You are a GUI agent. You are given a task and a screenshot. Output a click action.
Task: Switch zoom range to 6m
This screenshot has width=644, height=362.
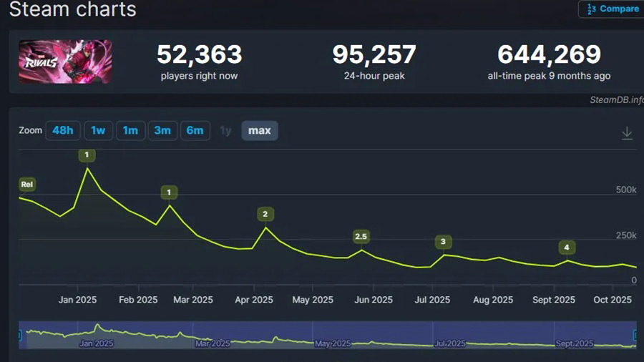coord(195,130)
